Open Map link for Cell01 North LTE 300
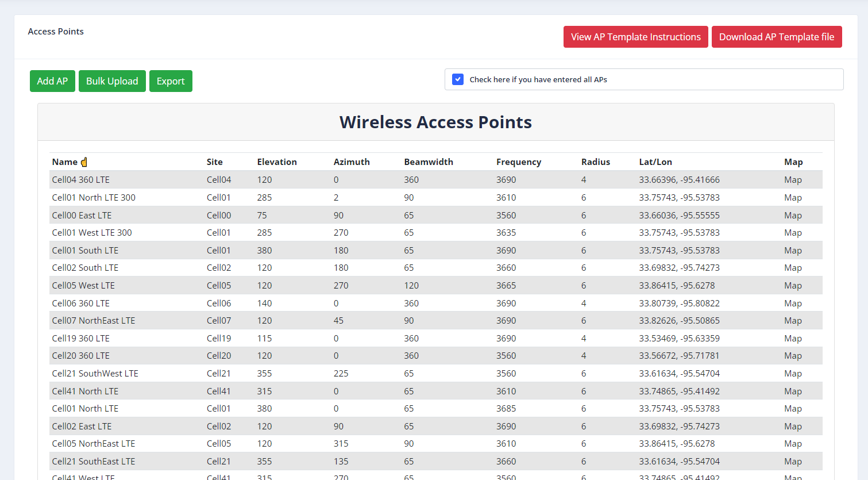 point(793,198)
